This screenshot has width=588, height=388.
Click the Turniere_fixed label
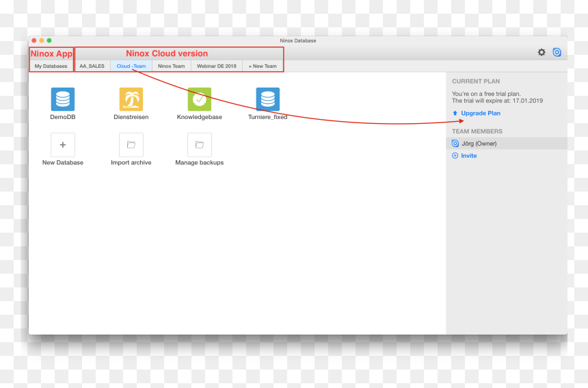click(268, 117)
